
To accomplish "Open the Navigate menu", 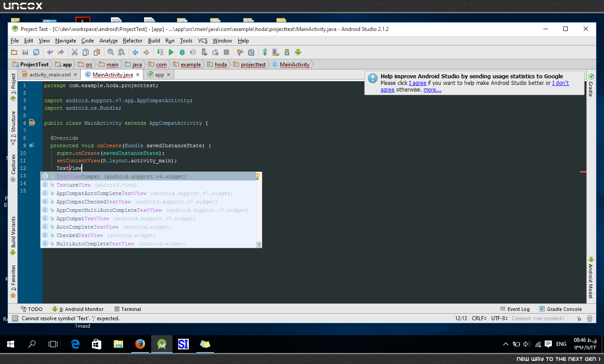I will (x=66, y=41).
